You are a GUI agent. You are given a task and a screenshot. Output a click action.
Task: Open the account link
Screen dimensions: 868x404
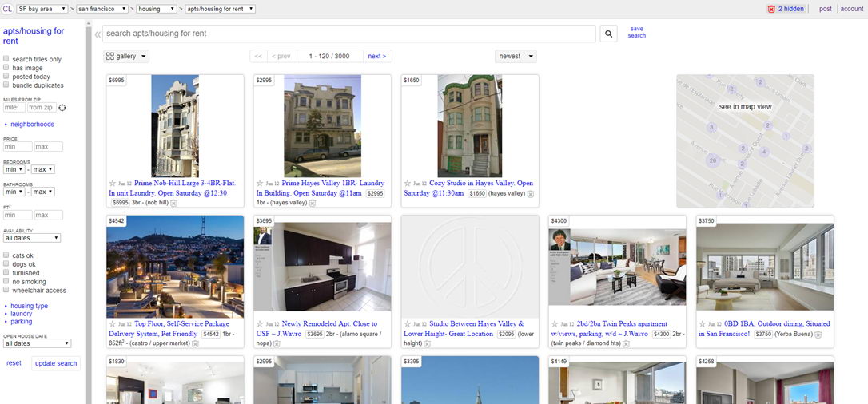click(x=852, y=9)
